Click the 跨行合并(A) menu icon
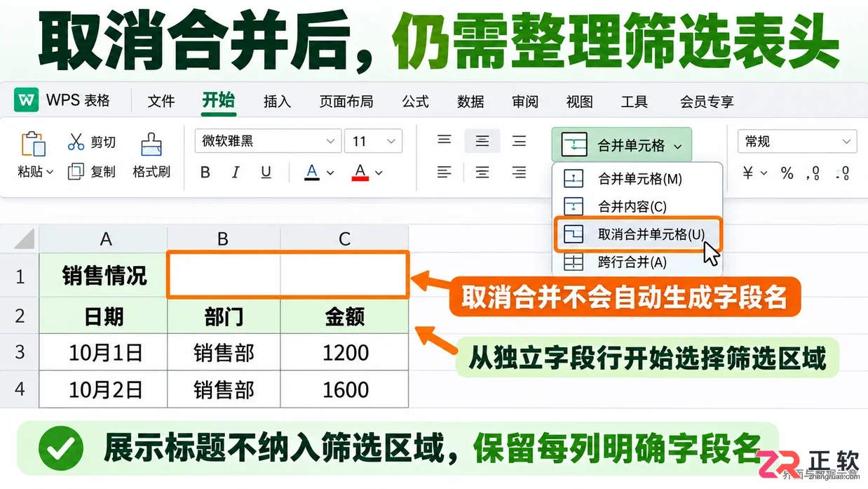Screen dimensions: 868x489 click(x=574, y=262)
